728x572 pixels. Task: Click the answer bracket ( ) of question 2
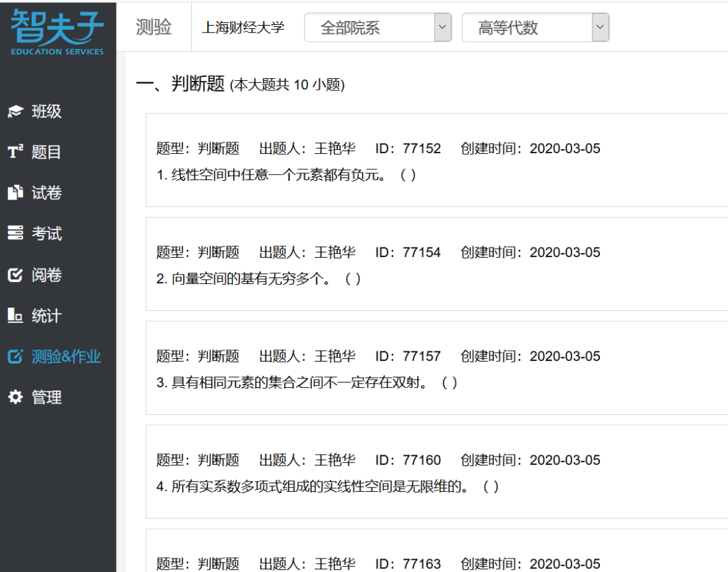pos(353,279)
